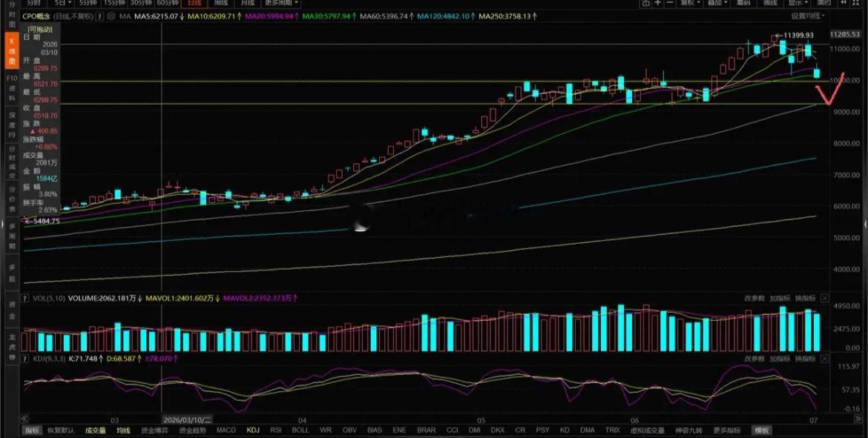The height and width of the screenshot is (438, 868).
Task: Open the 多周期 sidebar item
Action: point(12,236)
